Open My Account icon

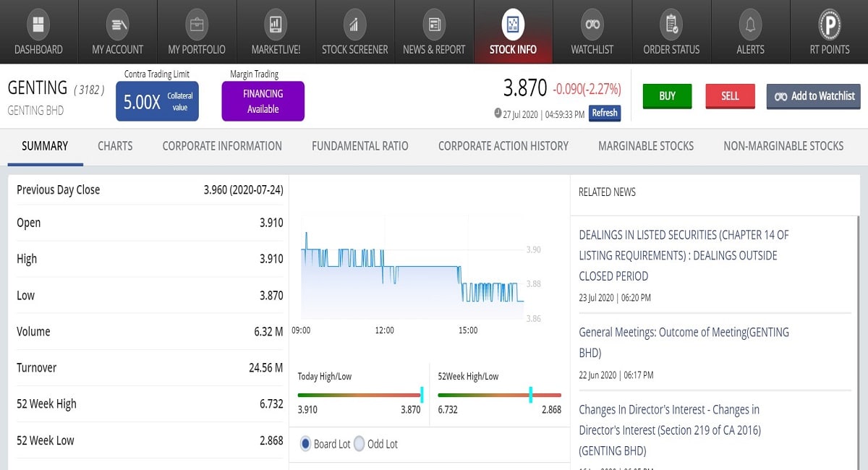click(117, 25)
